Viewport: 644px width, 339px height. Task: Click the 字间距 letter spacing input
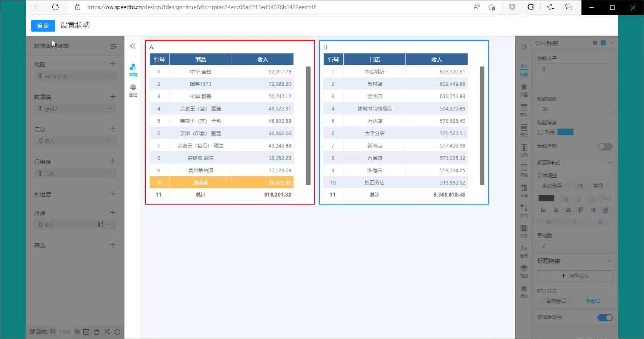coord(575,245)
